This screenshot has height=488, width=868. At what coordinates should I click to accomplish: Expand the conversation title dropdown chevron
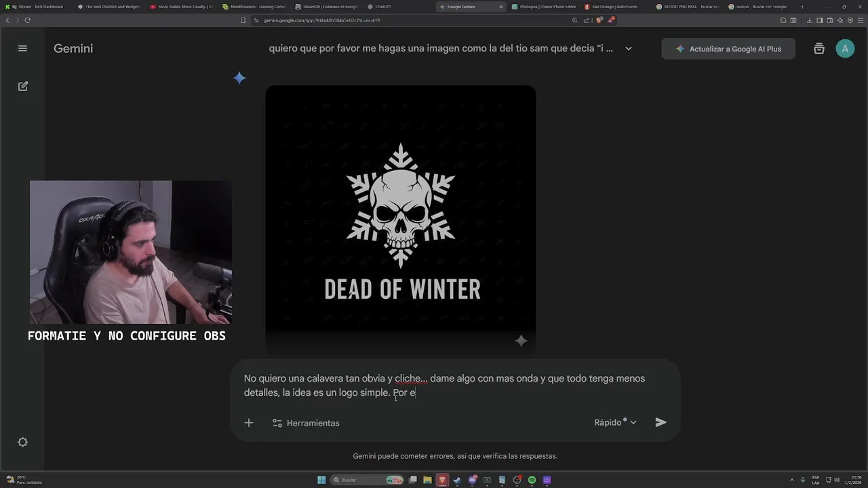coord(629,49)
